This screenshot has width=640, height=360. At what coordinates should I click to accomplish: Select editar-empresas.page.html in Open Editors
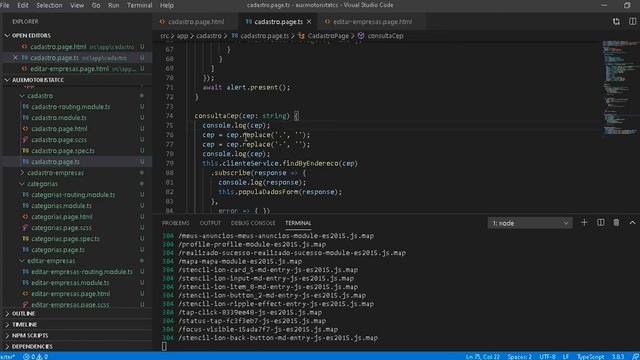coord(77,69)
